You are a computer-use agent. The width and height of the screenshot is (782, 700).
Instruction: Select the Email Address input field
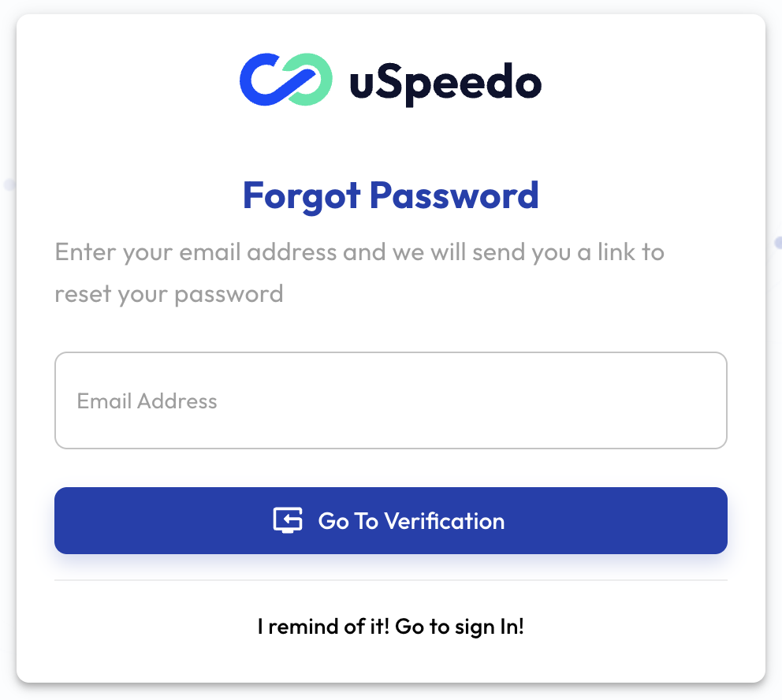391,400
